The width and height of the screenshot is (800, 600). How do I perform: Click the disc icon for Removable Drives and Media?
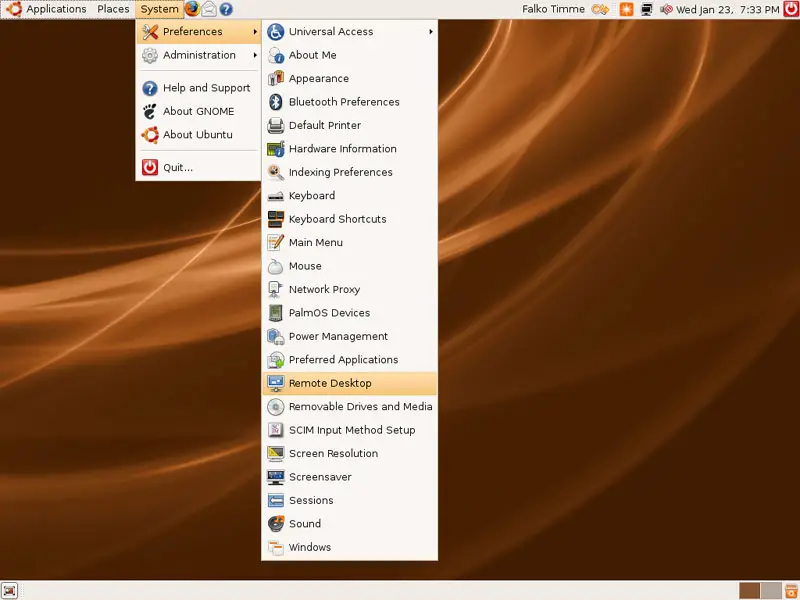click(276, 407)
